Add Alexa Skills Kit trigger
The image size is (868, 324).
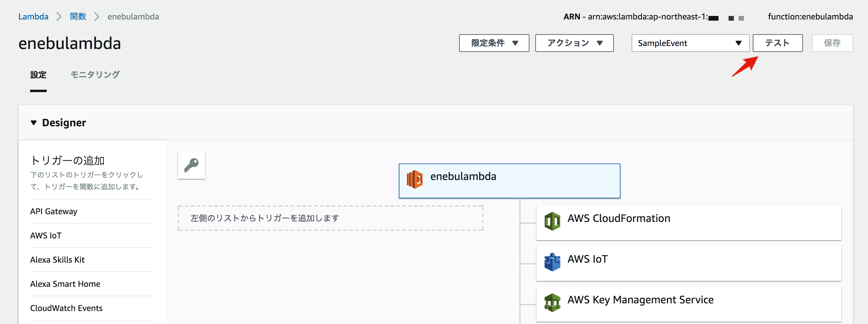57,260
